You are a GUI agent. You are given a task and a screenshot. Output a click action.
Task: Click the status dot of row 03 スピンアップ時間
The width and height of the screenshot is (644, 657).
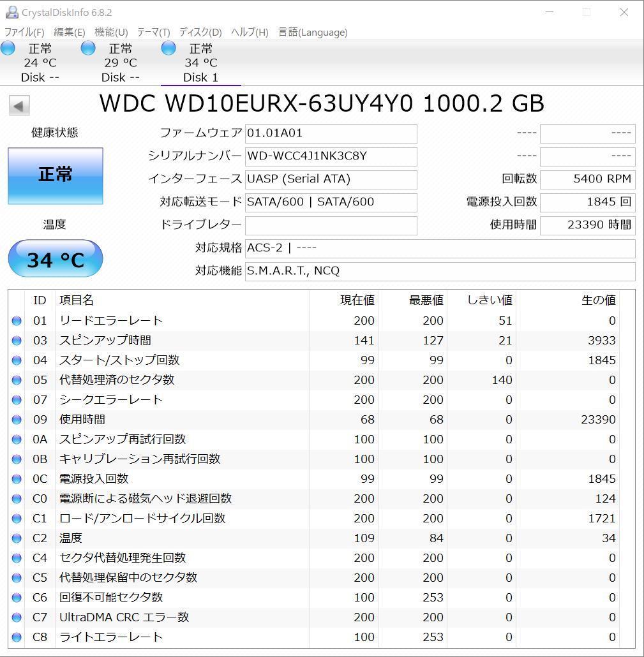tap(17, 341)
